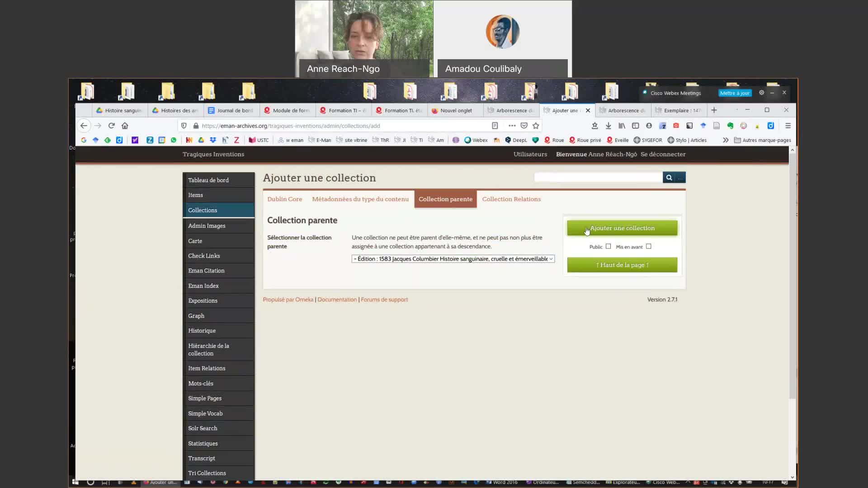Switch to Collection Relations tab

511,199
